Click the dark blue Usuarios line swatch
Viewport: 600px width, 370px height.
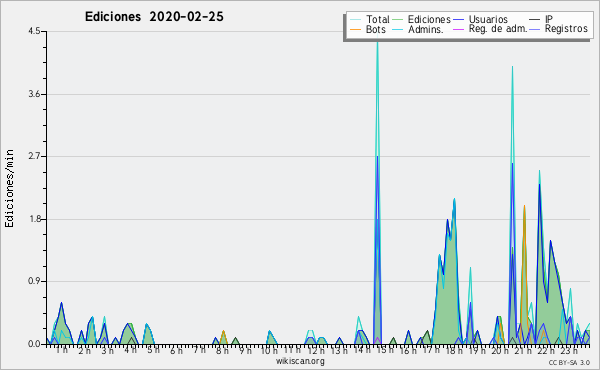pos(458,20)
